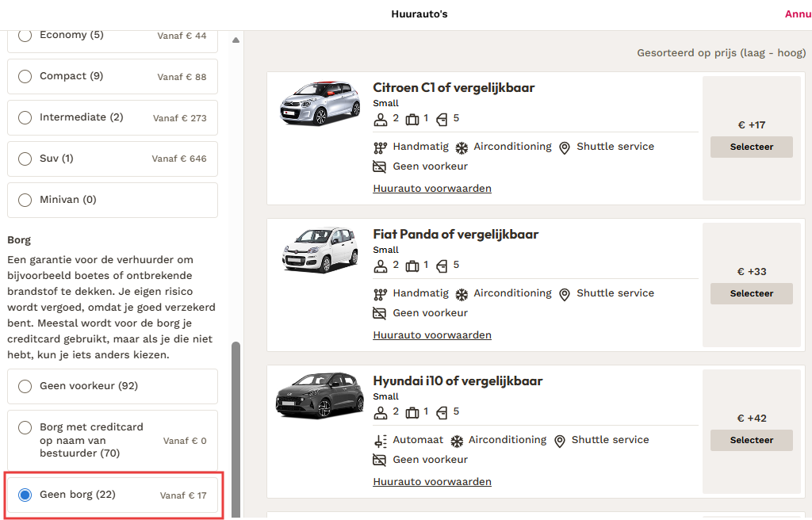Select the Suv (1) radio option
The height and width of the screenshot is (520, 812).
point(25,159)
